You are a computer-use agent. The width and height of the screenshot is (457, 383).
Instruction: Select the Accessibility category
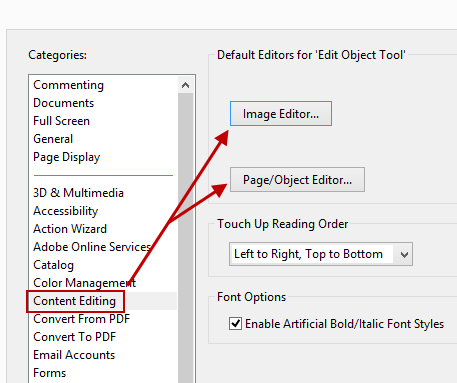click(66, 211)
